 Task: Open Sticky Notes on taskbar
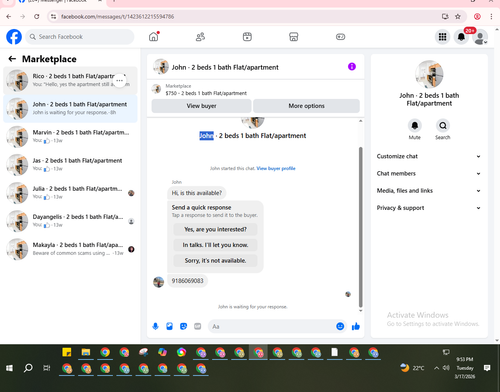tap(67, 352)
